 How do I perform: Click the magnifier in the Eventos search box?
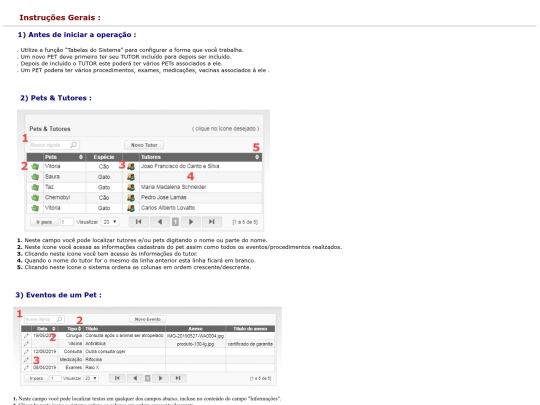59,319
